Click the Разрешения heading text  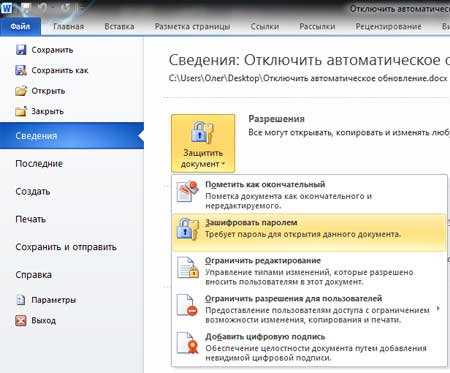pos(277,119)
